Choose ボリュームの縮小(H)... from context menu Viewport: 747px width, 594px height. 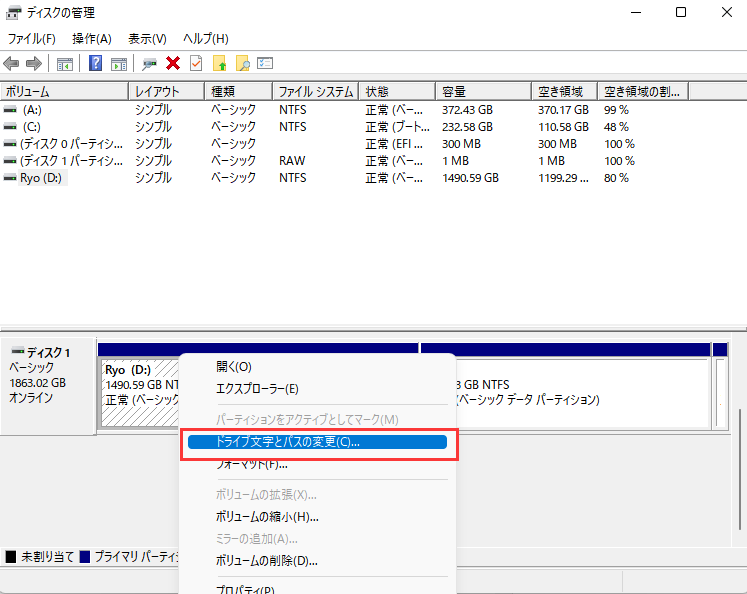(267, 517)
